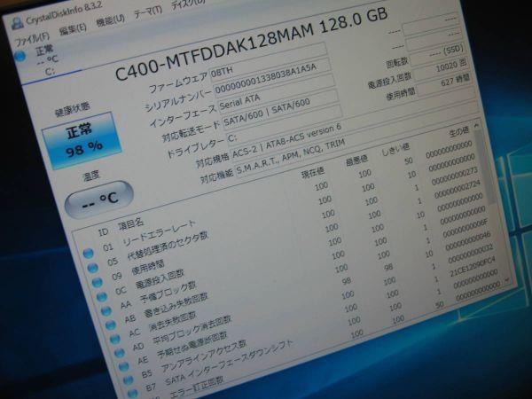Click the ID column header
Image resolution: width=532 pixels, height=399 pixels.
103,232
